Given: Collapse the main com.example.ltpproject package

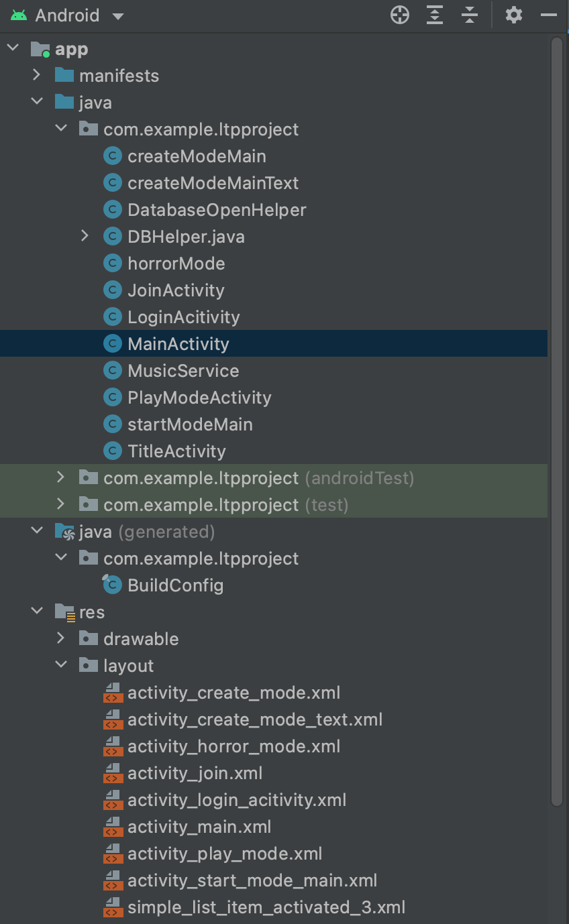Looking at the screenshot, I should click(61, 129).
